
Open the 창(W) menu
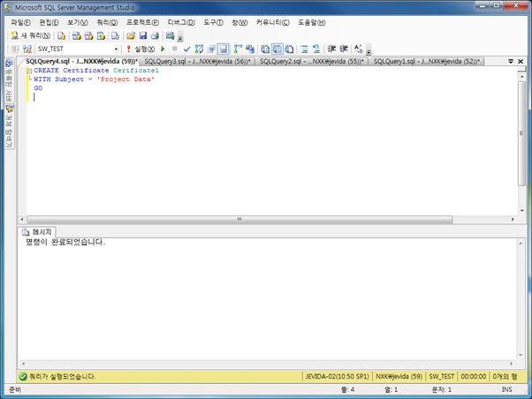click(239, 22)
